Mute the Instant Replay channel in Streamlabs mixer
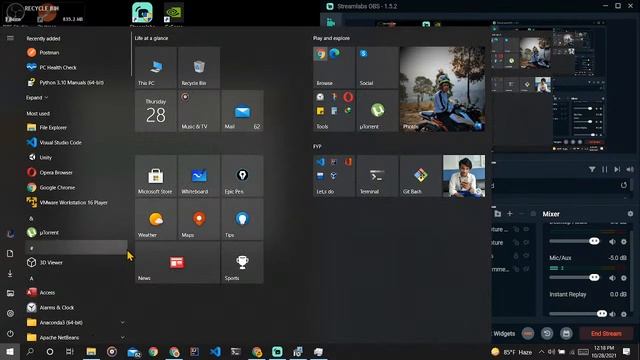The image size is (640, 360). click(x=612, y=314)
